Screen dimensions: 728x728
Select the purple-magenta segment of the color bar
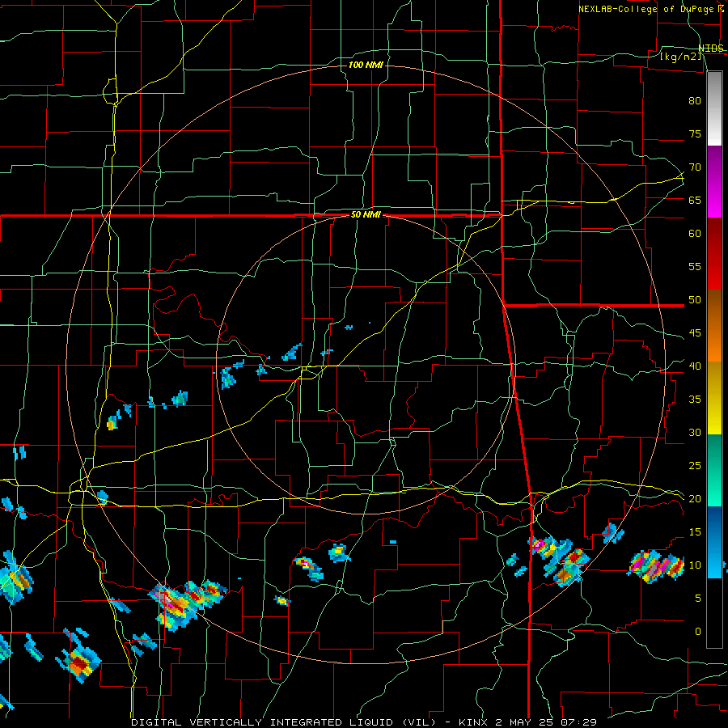pos(714,182)
